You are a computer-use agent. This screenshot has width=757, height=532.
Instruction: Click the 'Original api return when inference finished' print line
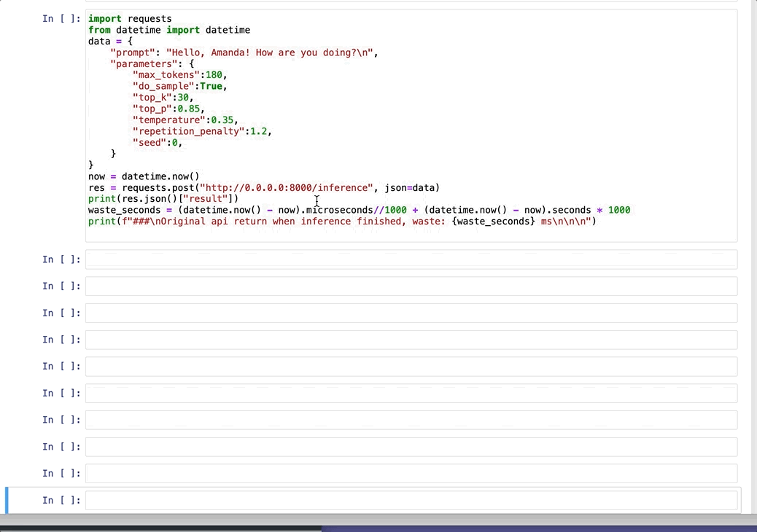point(342,222)
